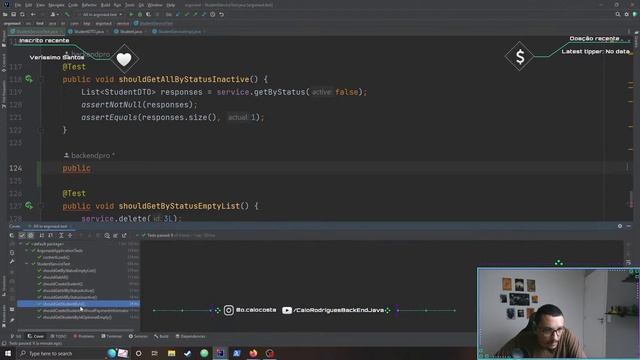Click Expand All in test tree toolbar
Screen dimensions: 640x360
(x=61, y=236)
